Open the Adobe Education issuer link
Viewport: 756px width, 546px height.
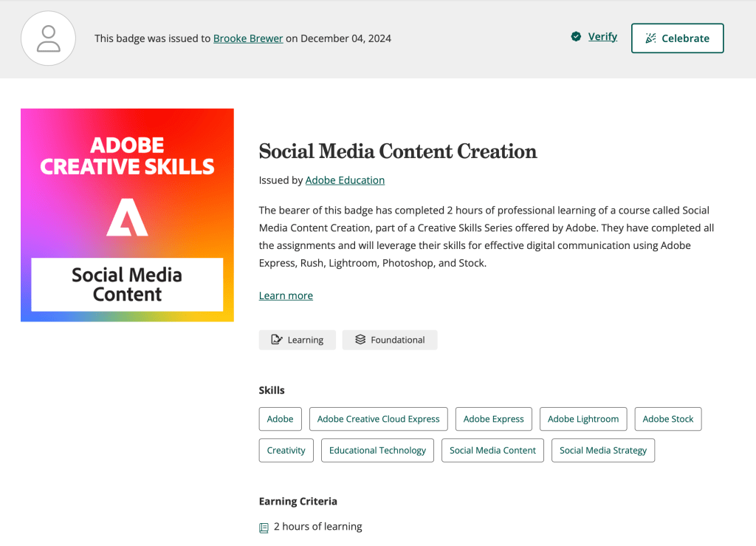[x=345, y=180]
